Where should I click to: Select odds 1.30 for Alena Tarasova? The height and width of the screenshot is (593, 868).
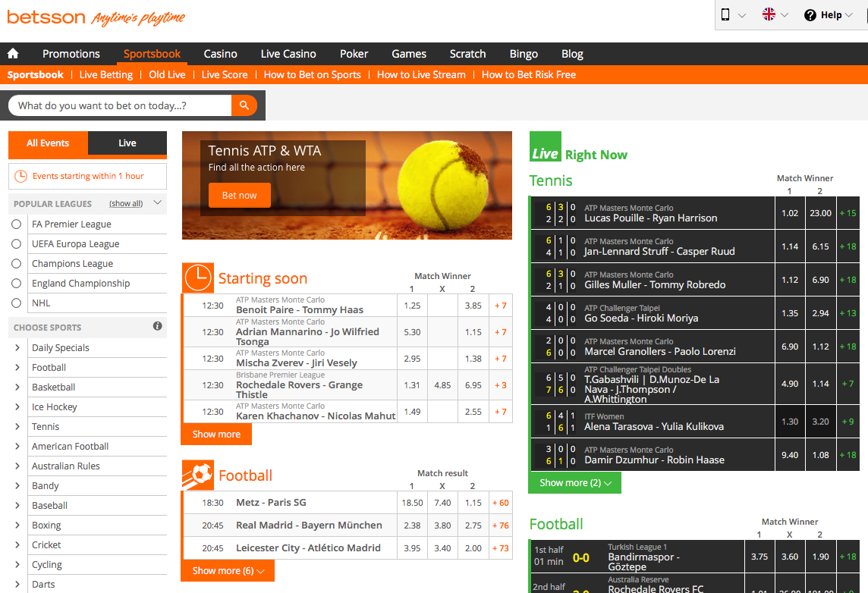[x=790, y=422]
